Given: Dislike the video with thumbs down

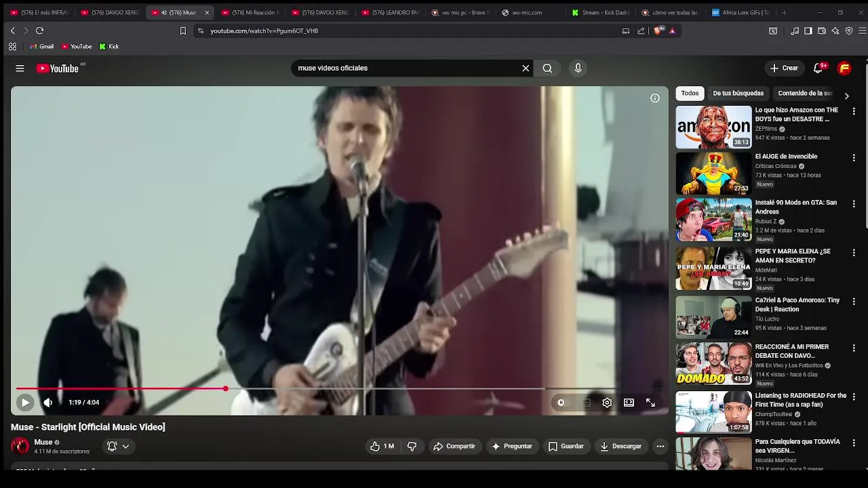Looking at the screenshot, I should point(412,447).
